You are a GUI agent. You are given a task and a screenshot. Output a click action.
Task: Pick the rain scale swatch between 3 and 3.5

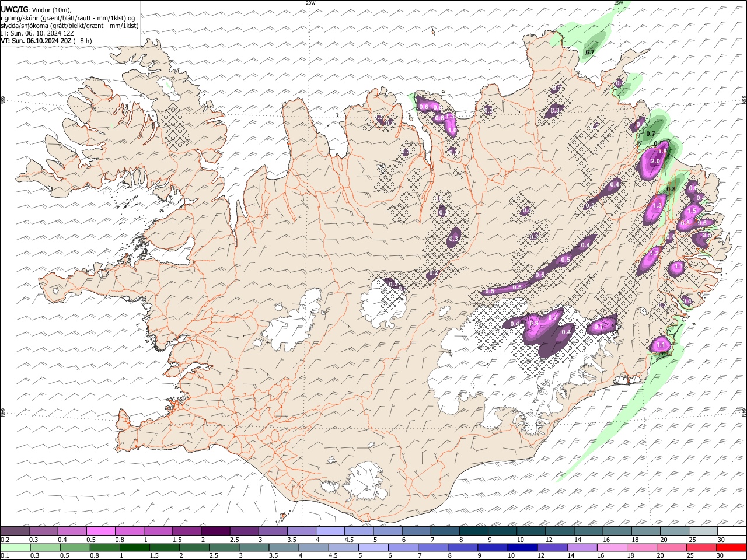pyautogui.click(x=254, y=548)
